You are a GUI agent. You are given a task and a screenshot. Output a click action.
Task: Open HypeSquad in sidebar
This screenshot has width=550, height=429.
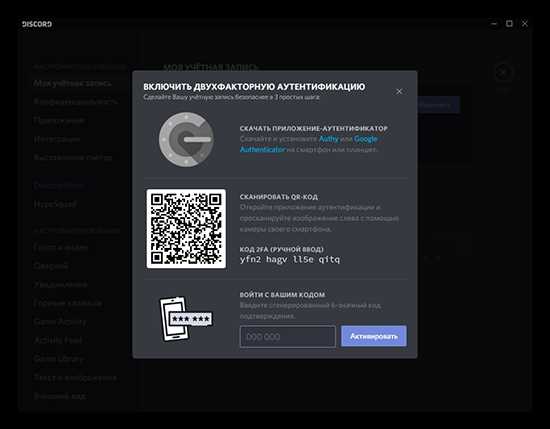coord(55,204)
